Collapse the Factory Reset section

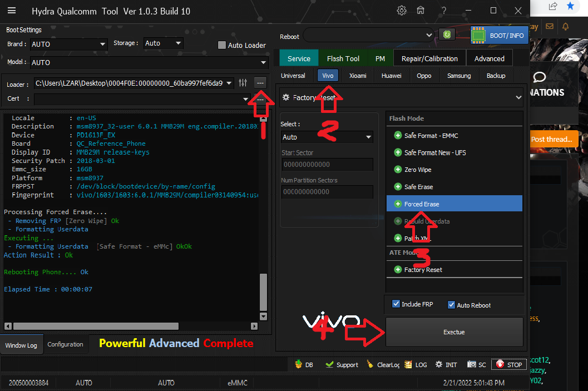[518, 97]
